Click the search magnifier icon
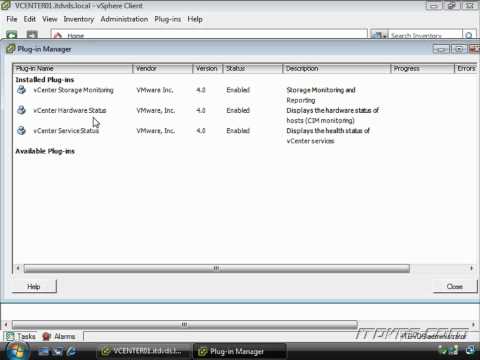Screen dimensions: 480x360 point(469,35)
